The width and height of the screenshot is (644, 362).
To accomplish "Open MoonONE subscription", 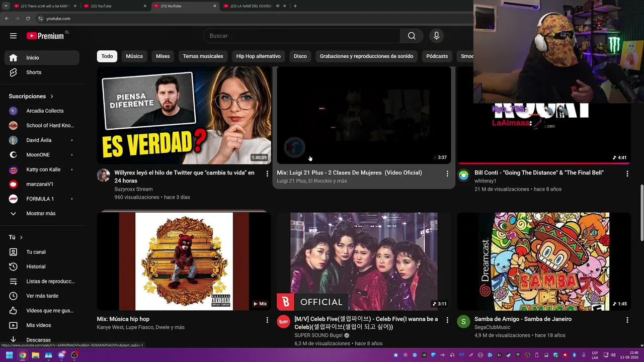I will point(42,155).
